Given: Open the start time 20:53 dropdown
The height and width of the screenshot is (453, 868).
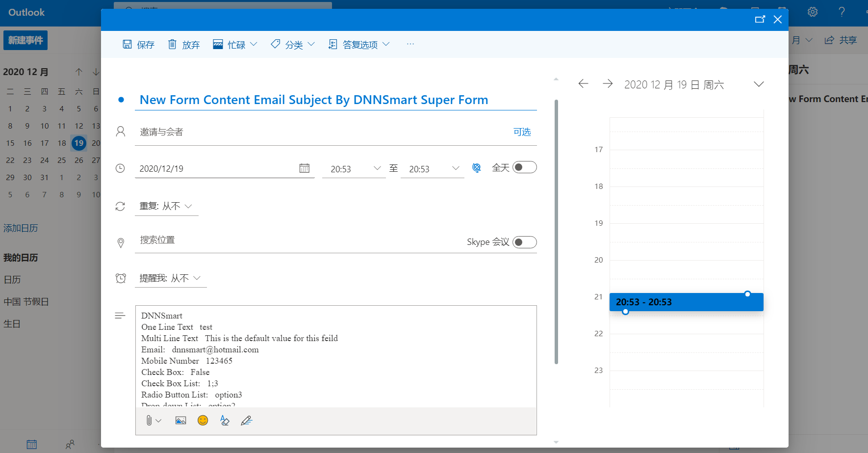Looking at the screenshot, I should coord(354,169).
